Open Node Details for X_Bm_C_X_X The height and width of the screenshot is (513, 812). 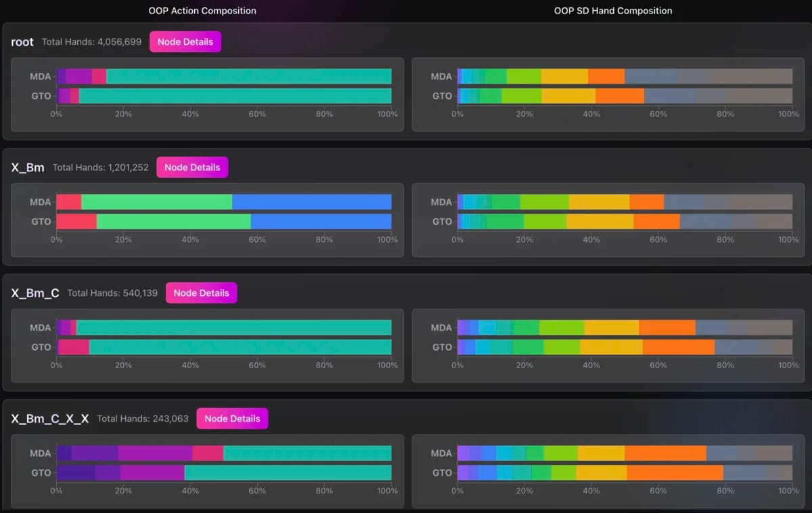point(232,418)
